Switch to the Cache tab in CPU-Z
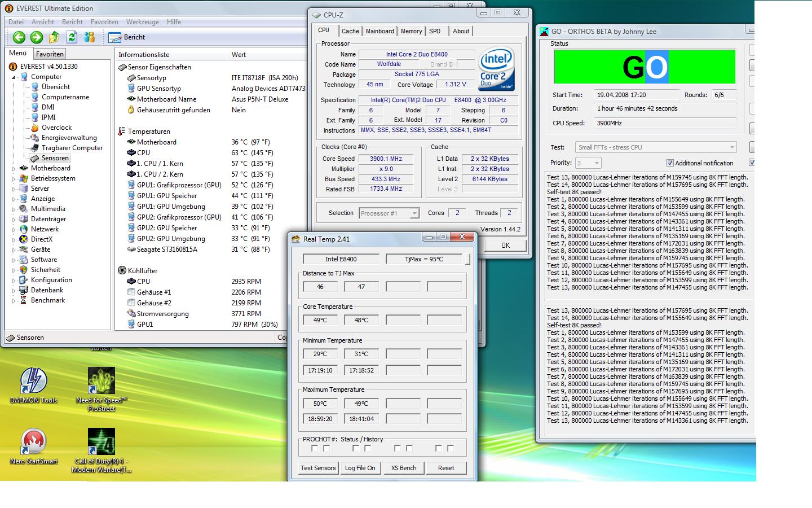The height and width of the screenshot is (508, 812). coord(350,31)
